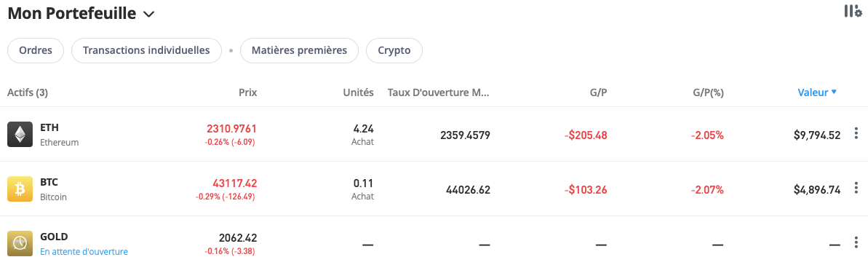Sort by the G/P(%) column header
This screenshot has width=868, height=265.
707,92
